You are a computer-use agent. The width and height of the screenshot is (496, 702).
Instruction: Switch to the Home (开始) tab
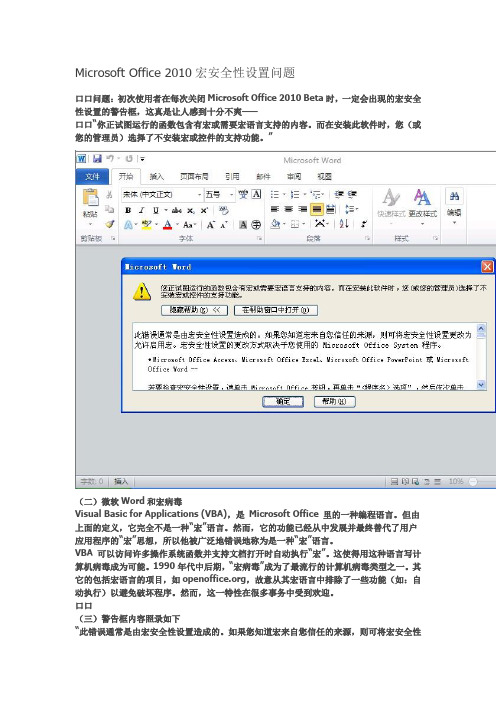(x=126, y=176)
